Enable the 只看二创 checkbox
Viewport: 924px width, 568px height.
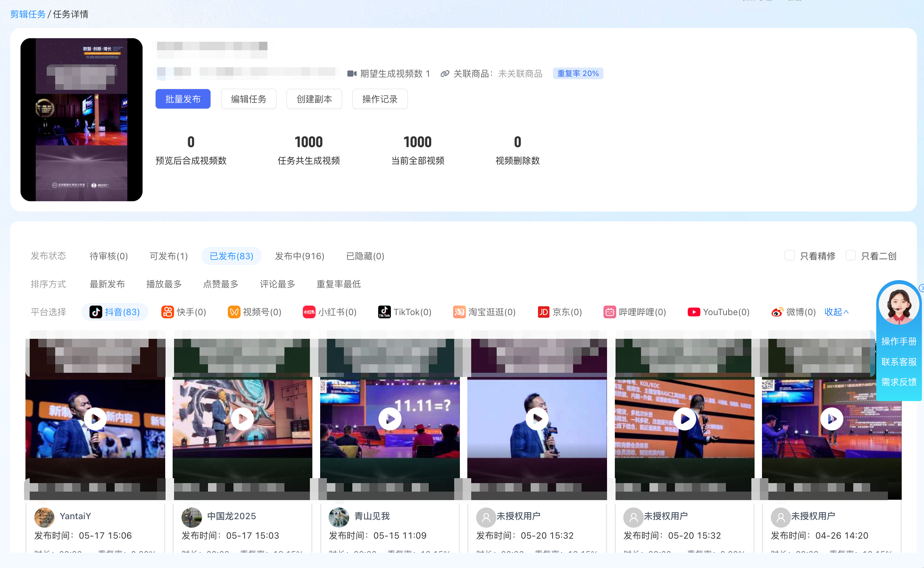tap(850, 255)
